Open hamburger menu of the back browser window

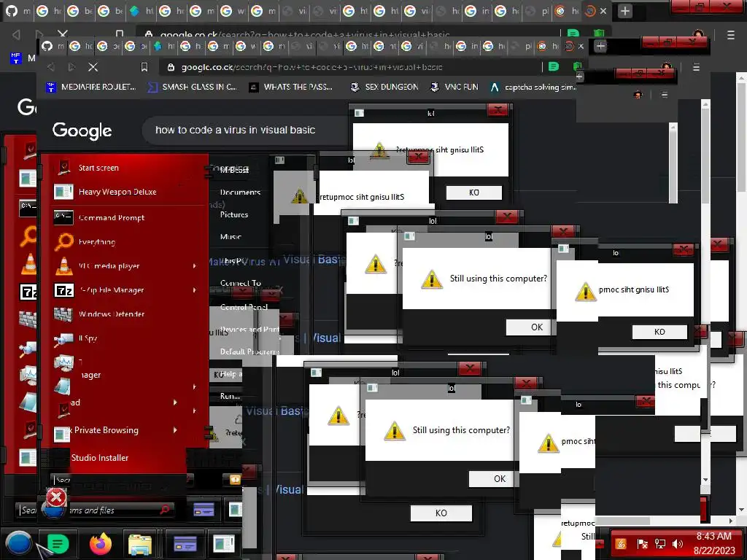731,35
